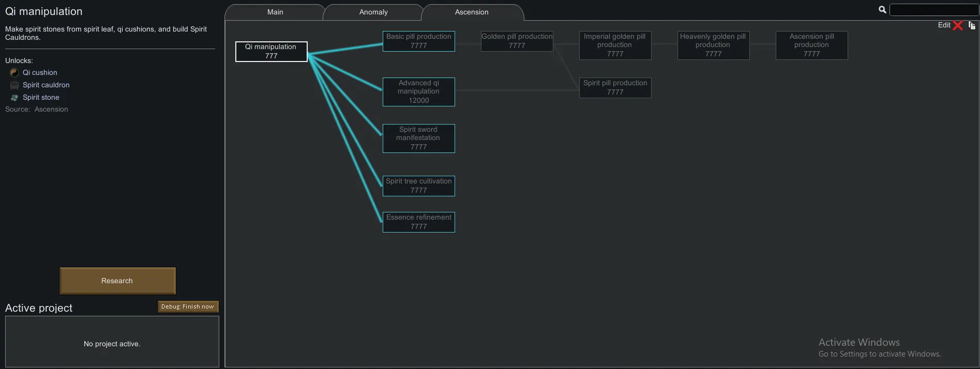Select the Essence refinement research node
This screenshot has height=369, width=980.
point(419,222)
